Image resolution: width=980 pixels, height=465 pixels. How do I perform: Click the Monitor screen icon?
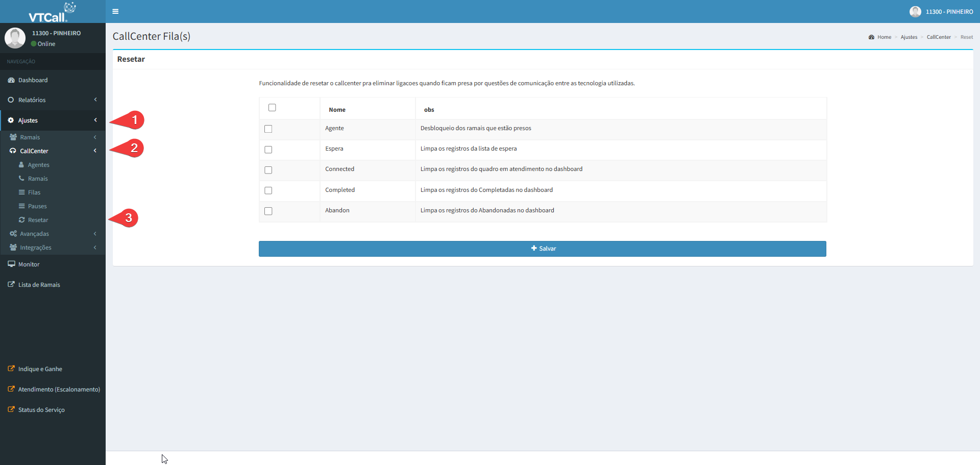(11, 264)
